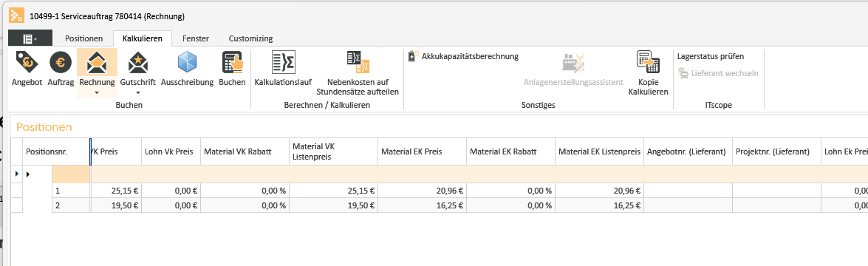Click Lieferant wechseln

(719, 73)
